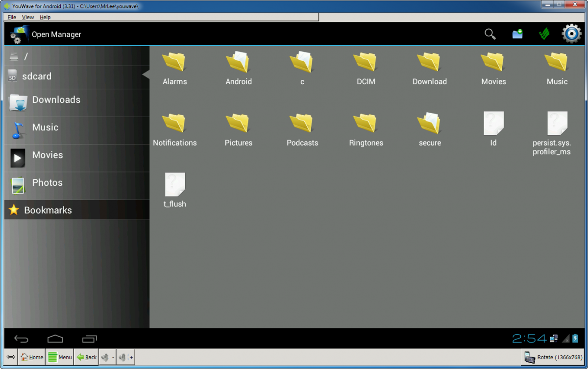Image resolution: width=588 pixels, height=369 pixels.
Task: Open the Help menu
Action: pos(45,17)
